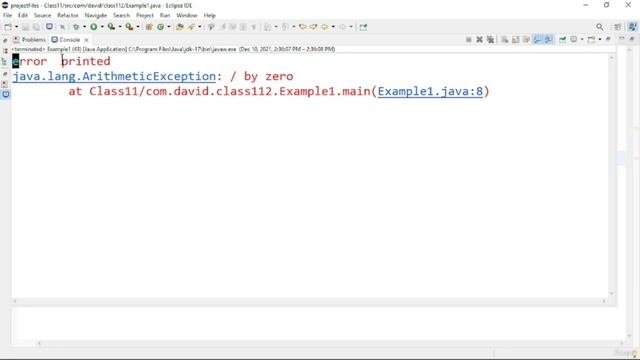
Task: Click the Remove Launch X icon in the Console
Action: 480,40
